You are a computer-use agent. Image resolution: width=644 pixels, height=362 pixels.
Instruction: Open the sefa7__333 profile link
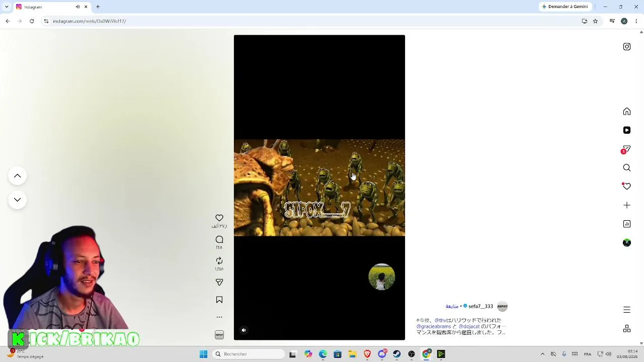480,306
